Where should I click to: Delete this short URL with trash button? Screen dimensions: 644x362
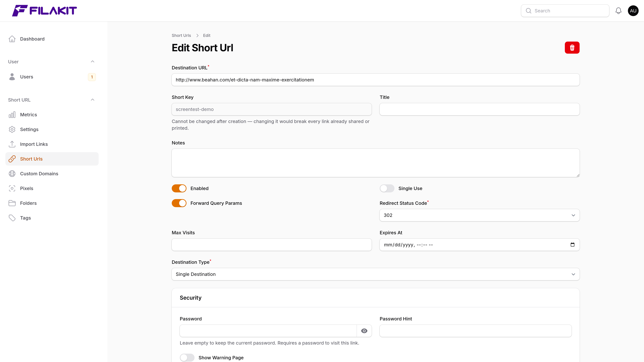(572, 47)
